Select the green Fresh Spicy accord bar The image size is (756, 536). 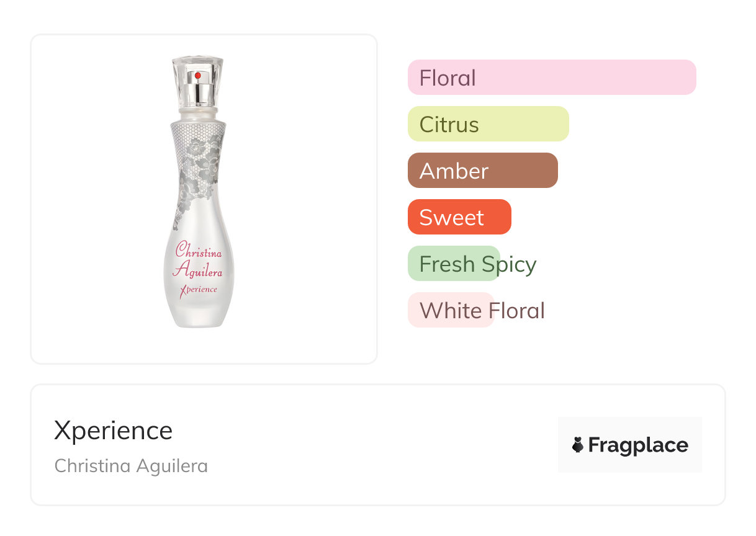coord(453,264)
